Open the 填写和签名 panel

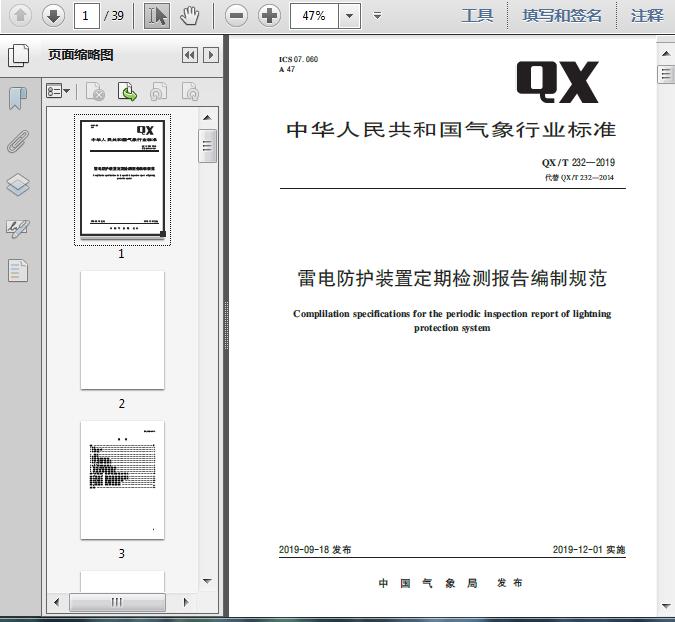pos(562,16)
